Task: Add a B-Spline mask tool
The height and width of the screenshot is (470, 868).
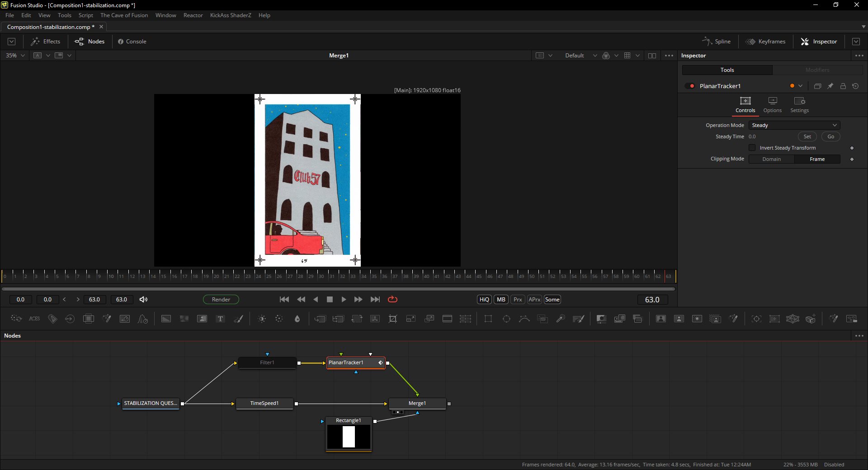Action: 524,319
